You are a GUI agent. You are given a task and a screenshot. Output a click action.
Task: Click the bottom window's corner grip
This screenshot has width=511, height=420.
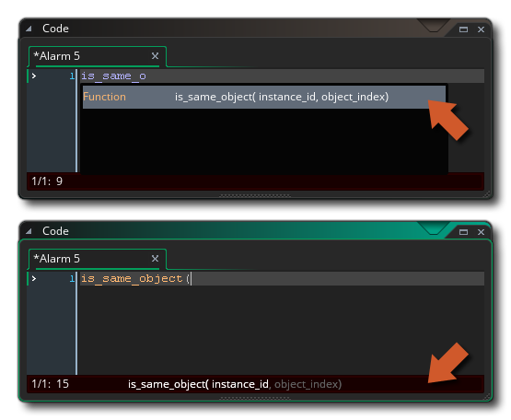(x=487, y=397)
